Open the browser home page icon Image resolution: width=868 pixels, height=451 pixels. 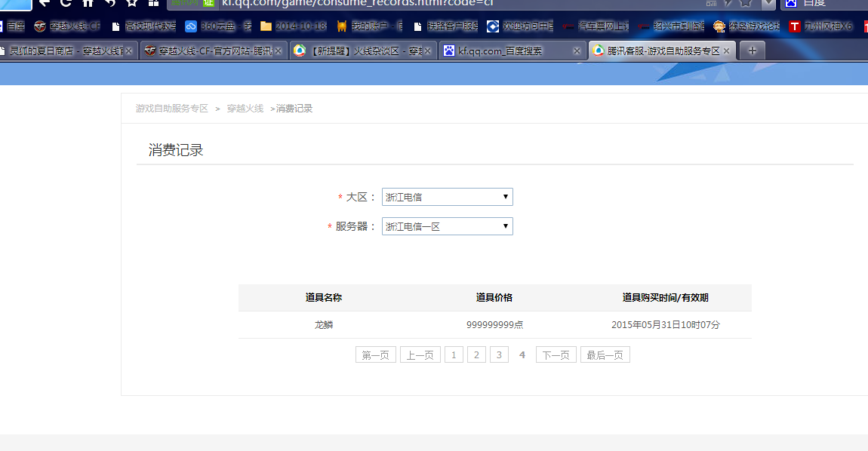[88, 3]
